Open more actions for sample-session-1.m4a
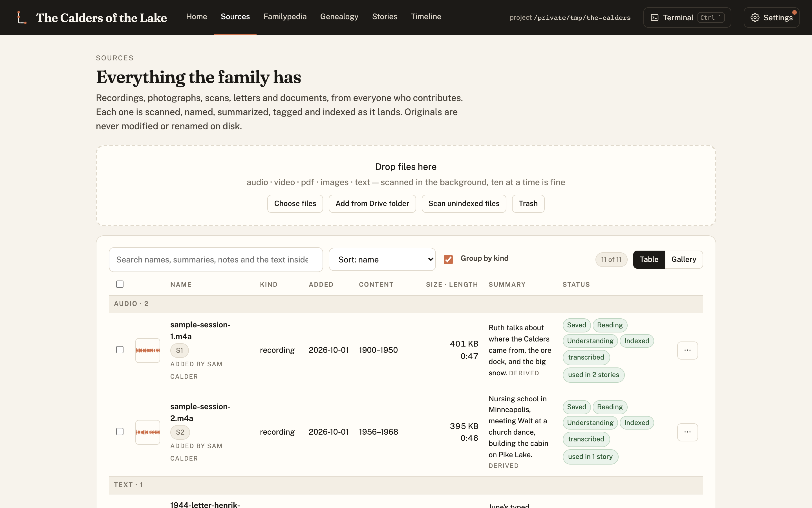The width and height of the screenshot is (812, 508). point(687,350)
